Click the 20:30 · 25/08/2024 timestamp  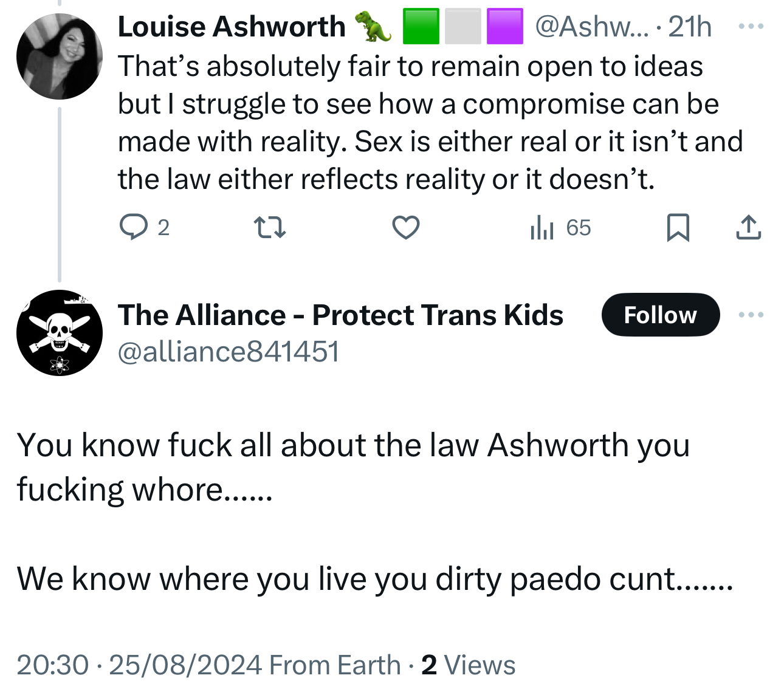coord(139,665)
